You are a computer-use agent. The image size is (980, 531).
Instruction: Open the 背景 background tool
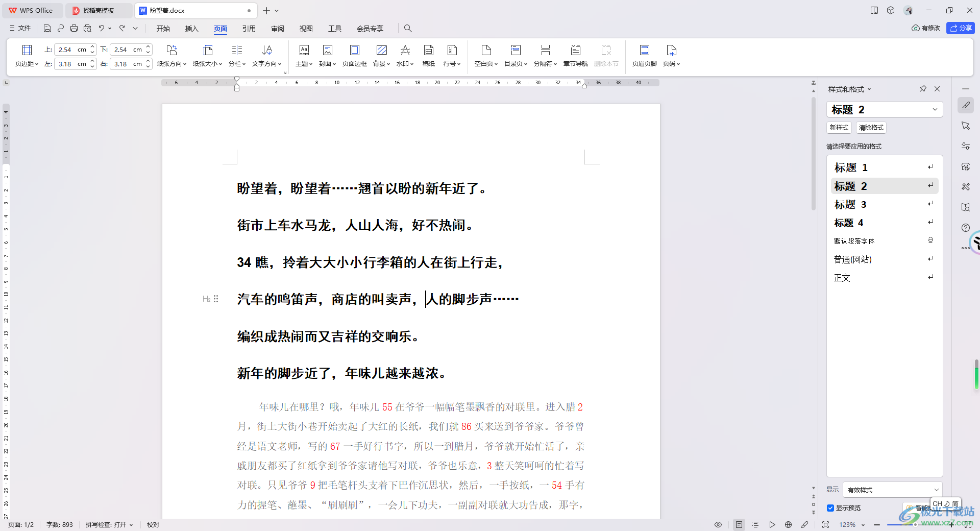381,56
